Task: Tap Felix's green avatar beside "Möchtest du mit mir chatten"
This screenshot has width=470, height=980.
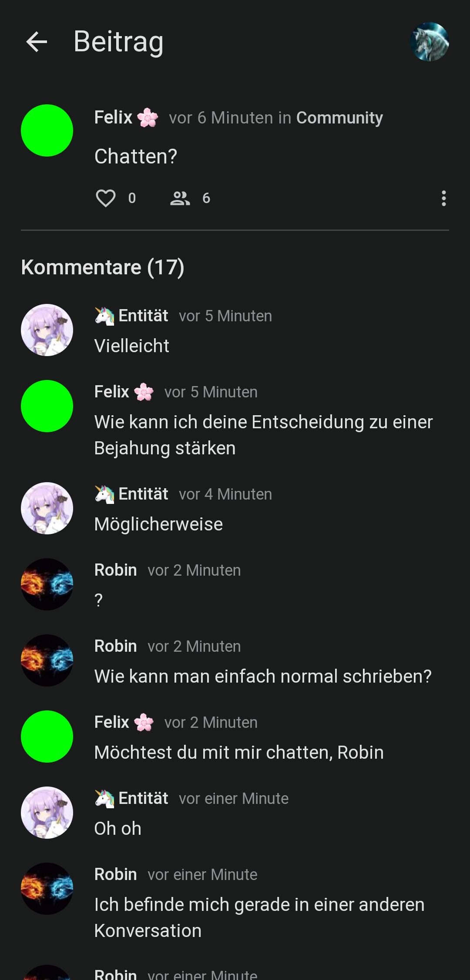Action: click(47, 737)
